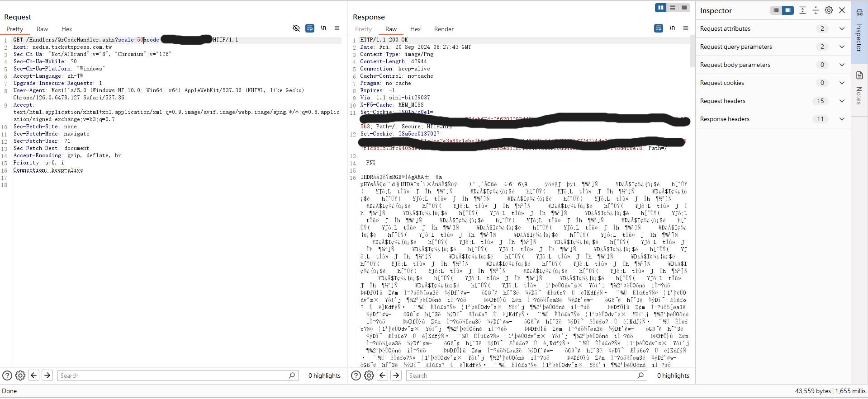Expand all Inspector sections icon

coord(802,10)
